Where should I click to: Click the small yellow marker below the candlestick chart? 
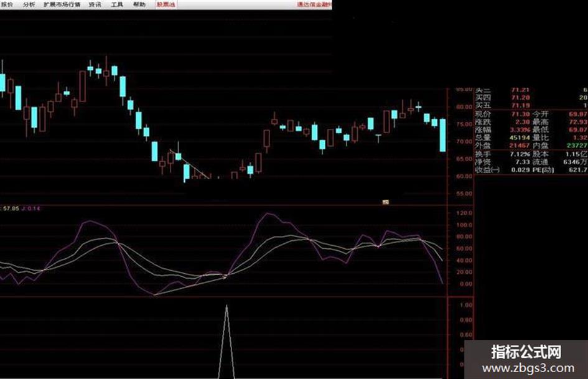[386, 202]
